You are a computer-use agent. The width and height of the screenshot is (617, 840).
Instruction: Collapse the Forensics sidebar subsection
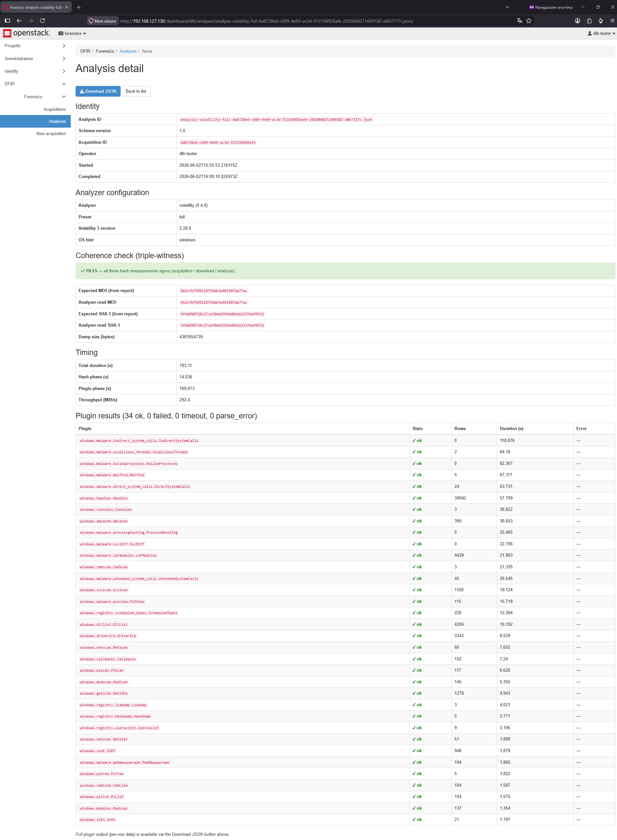click(x=35, y=97)
